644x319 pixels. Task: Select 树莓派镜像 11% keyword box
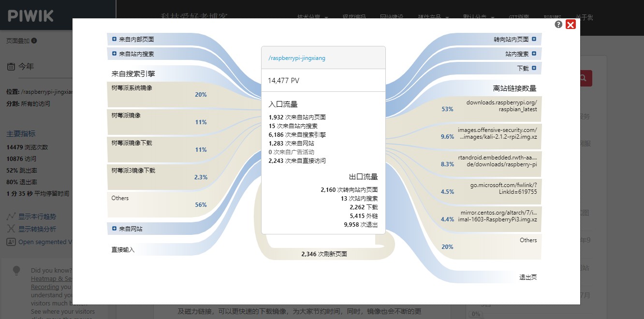161,122
